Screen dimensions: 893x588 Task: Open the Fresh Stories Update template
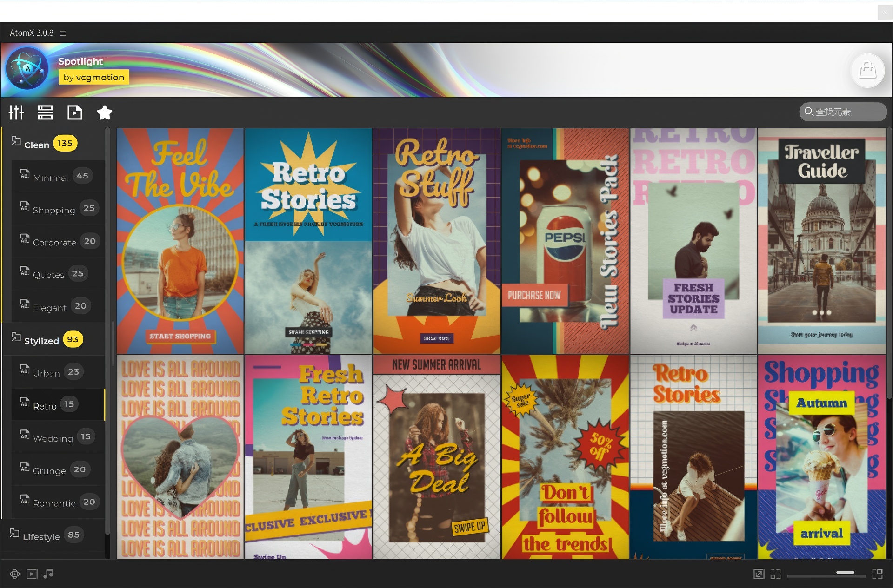pos(693,241)
